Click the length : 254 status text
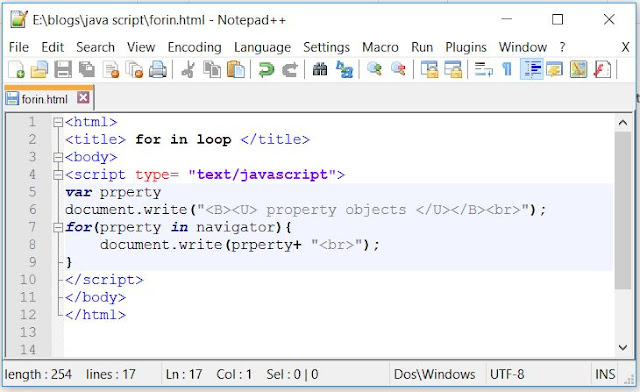 (38, 374)
